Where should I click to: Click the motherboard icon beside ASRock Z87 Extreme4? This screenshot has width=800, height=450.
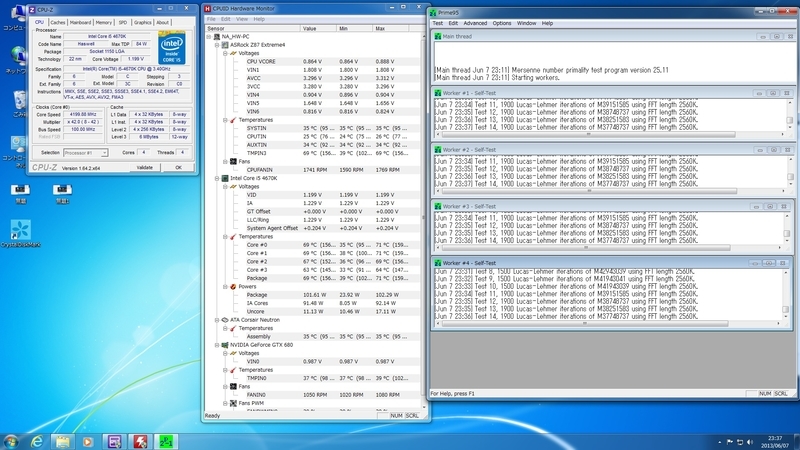tap(224, 45)
